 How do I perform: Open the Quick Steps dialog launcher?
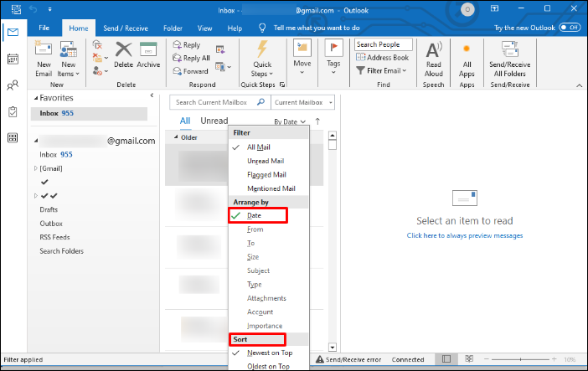(x=282, y=85)
